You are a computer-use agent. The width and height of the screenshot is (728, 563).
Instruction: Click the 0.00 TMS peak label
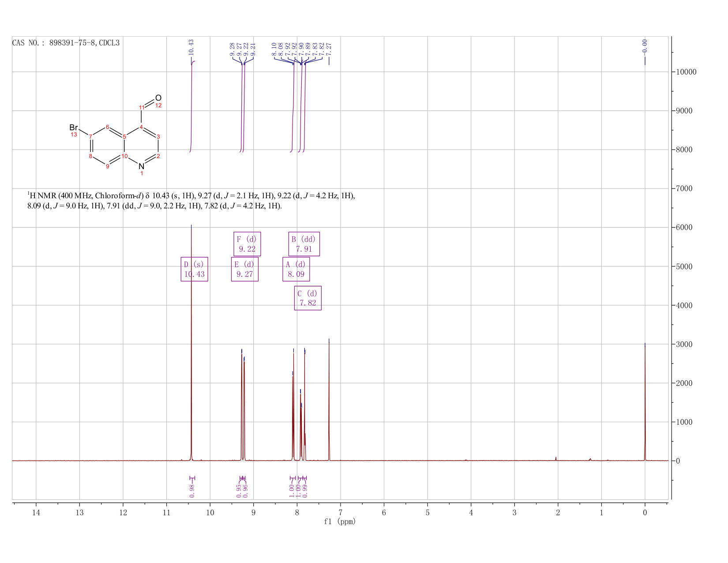point(645,46)
